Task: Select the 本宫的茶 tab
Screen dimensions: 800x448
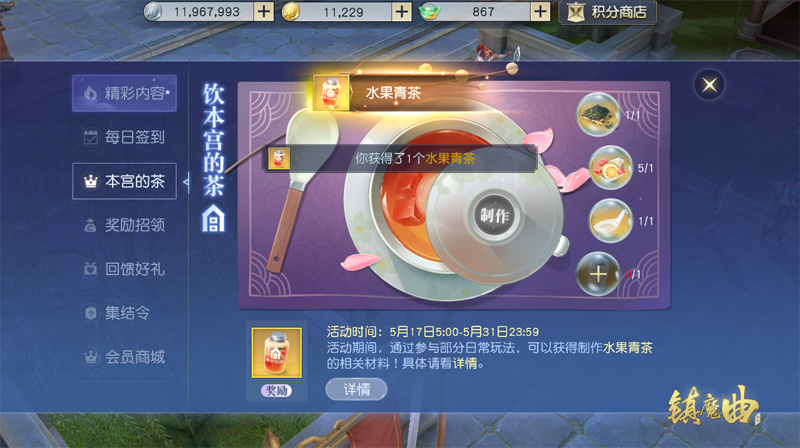Action: (x=124, y=181)
